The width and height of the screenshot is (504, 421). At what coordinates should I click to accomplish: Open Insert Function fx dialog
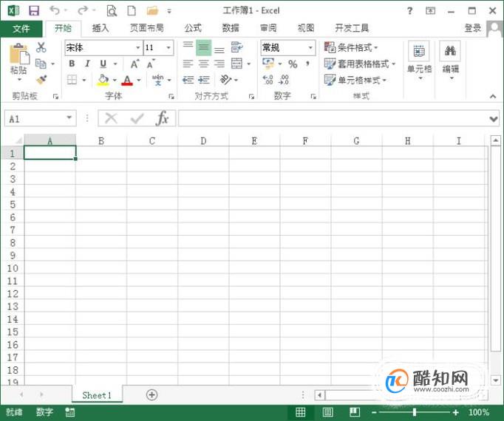(162, 118)
